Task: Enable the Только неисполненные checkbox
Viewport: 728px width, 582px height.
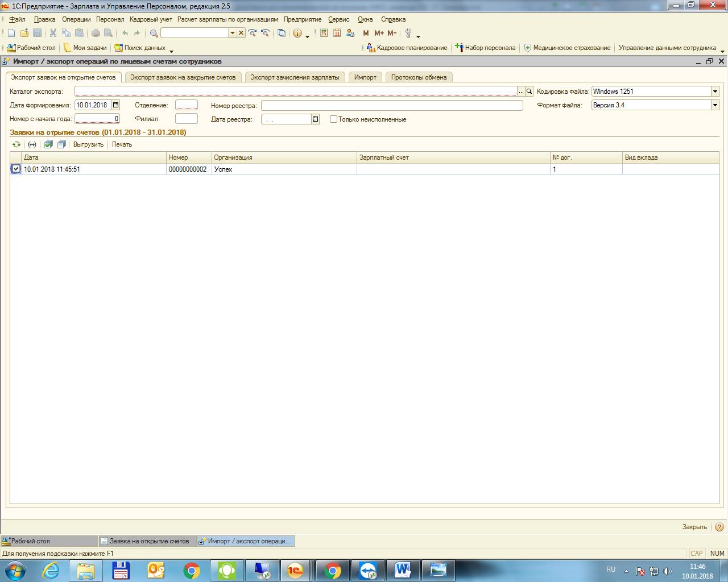Action: click(x=333, y=119)
